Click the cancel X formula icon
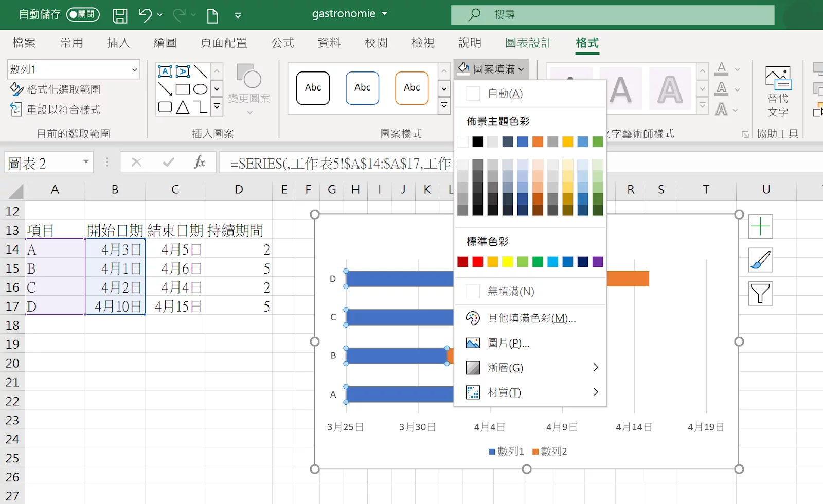The width and height of the screenshot is (823, 504). [136, 163]
